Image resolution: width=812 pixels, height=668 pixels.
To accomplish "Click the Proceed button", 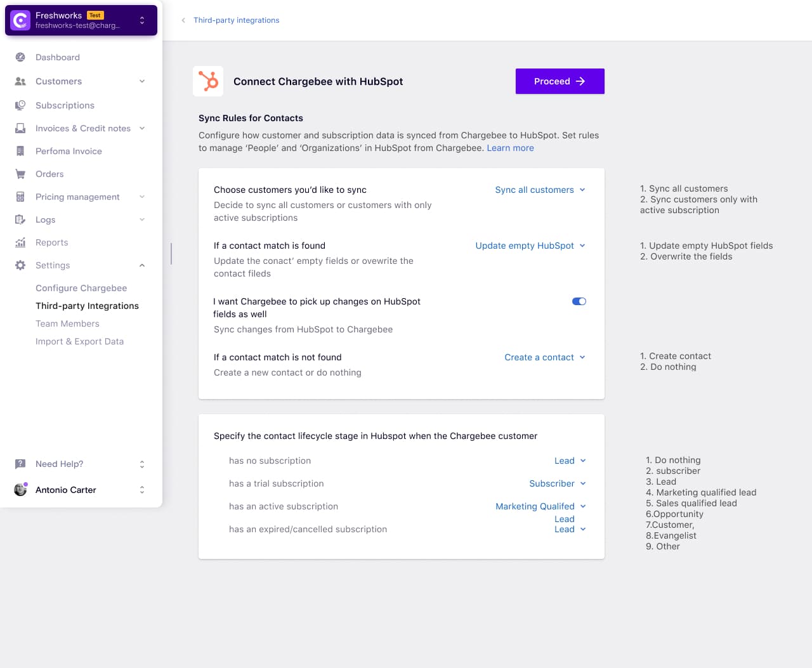I will pos(560,81).
